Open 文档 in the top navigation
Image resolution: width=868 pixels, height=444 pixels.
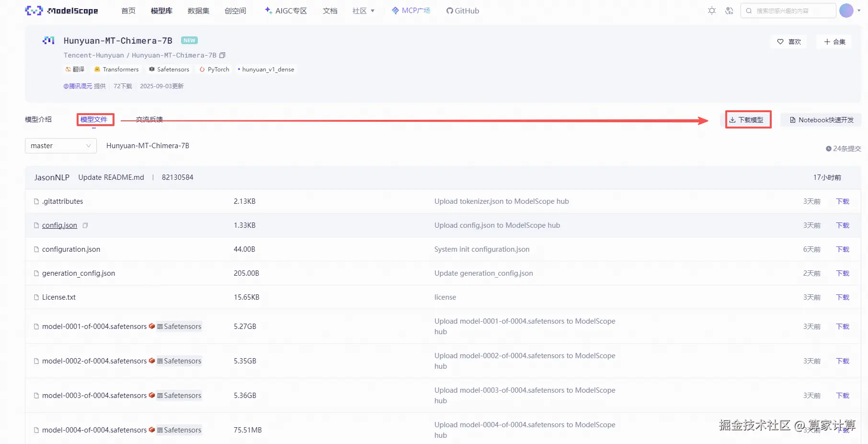point(330,11)
